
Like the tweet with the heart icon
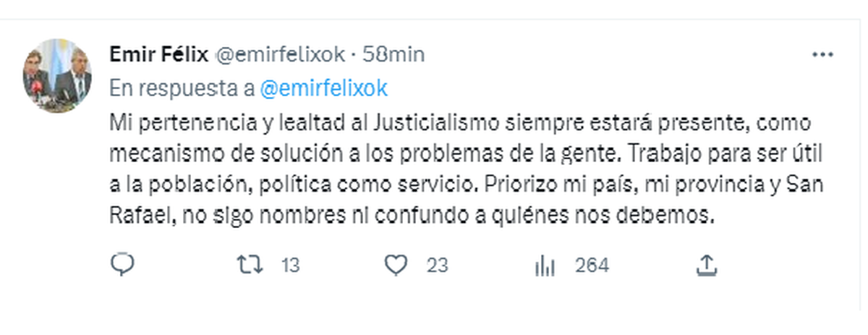click(x=395, y=266)
